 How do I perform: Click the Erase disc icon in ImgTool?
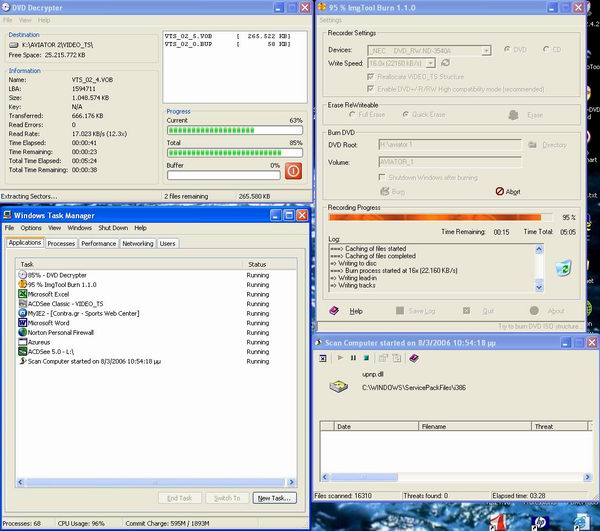click(x=513, y=114)
